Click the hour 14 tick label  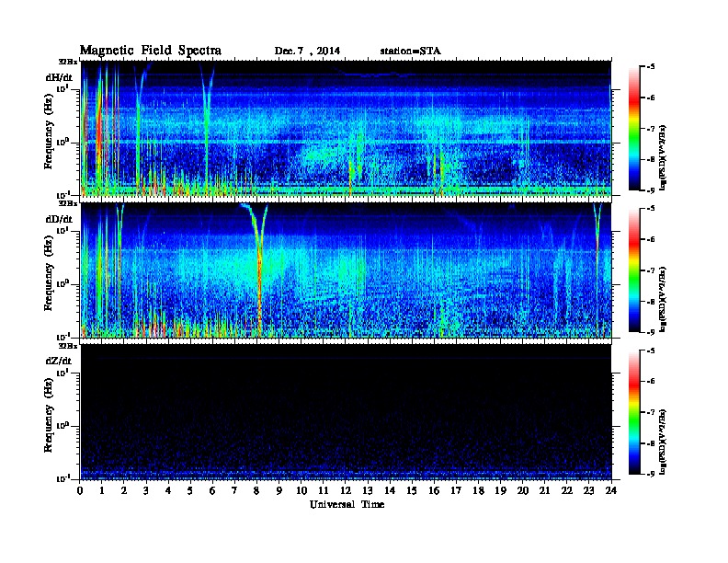pyautogui.click(x=390, y=490)
